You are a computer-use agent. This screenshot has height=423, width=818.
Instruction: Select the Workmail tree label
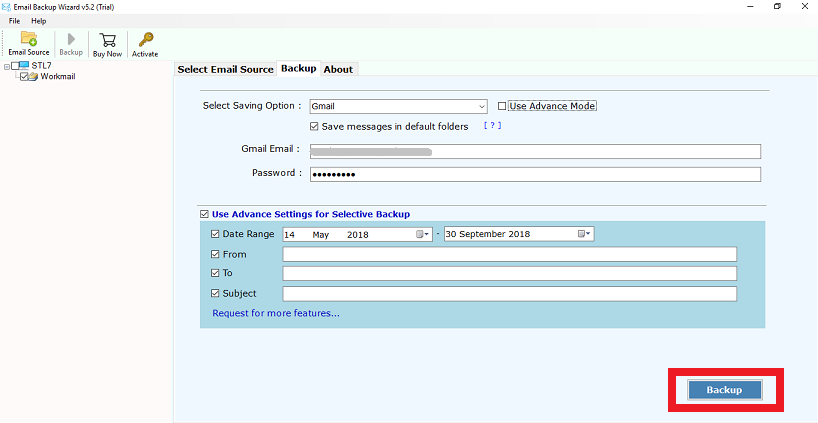point(58,76)
